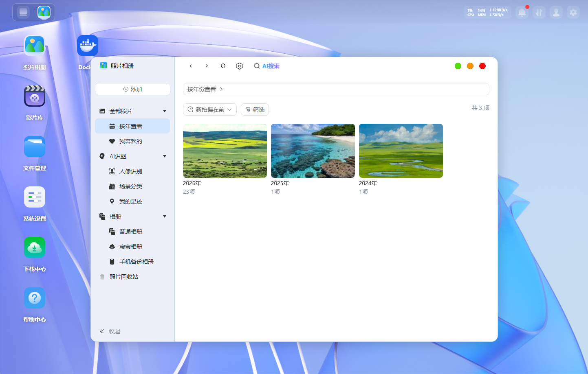The width and height of the screenshot is (588, 374).
Task: Open 系统设置 from the desktop
Action: [35, 197]
